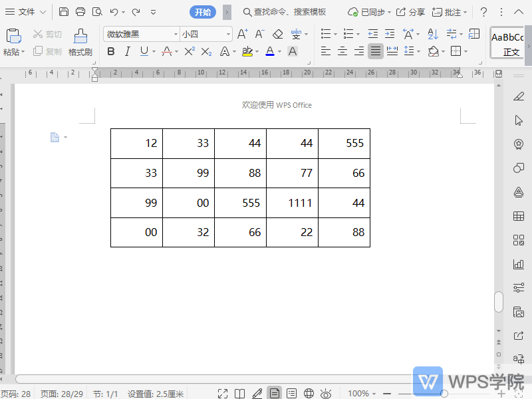The width and height of the screenshot is (532, 399).
Task: Click the 分享 share button
Action: point(411,12)
